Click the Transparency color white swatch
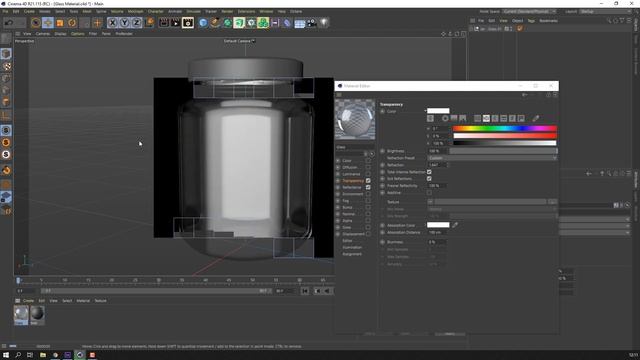The image size is (640, 360). point(438,111)
